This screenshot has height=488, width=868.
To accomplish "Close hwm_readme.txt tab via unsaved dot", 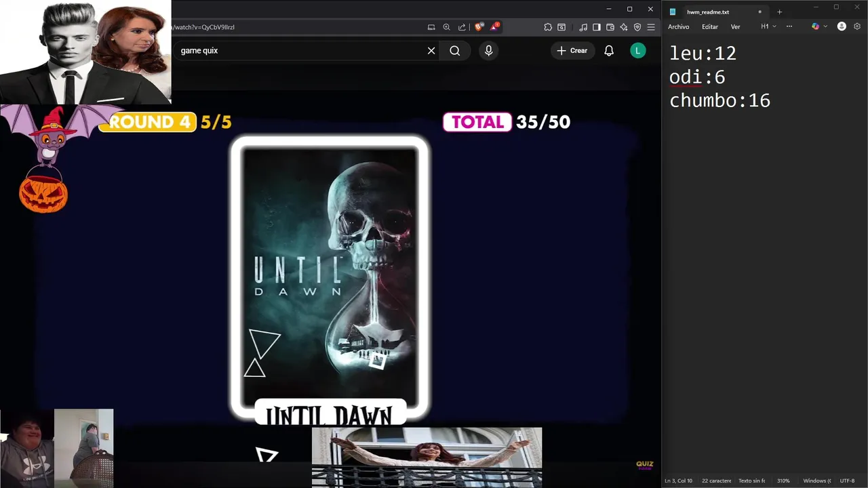I will (x=759, y=12).
